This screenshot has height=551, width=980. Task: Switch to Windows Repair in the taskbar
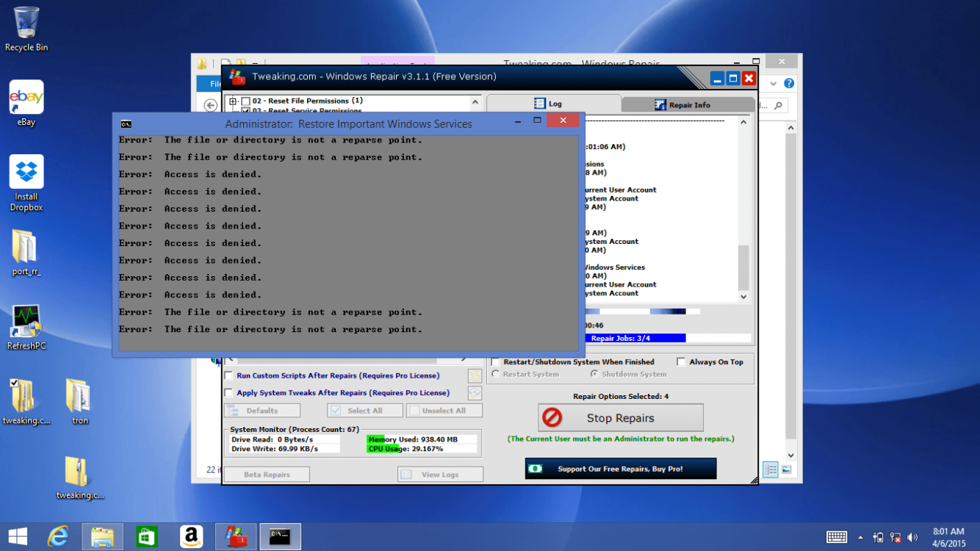coord(236,537)
